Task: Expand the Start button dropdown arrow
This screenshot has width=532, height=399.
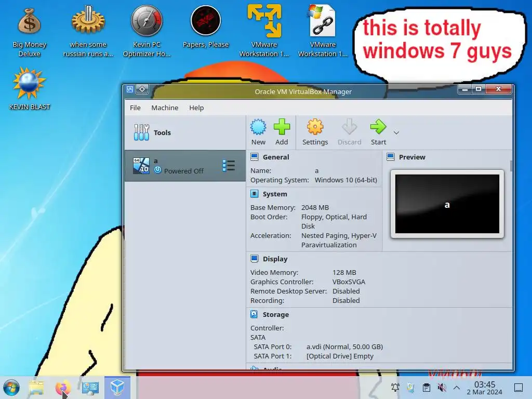Action: [x=396, y=132]
